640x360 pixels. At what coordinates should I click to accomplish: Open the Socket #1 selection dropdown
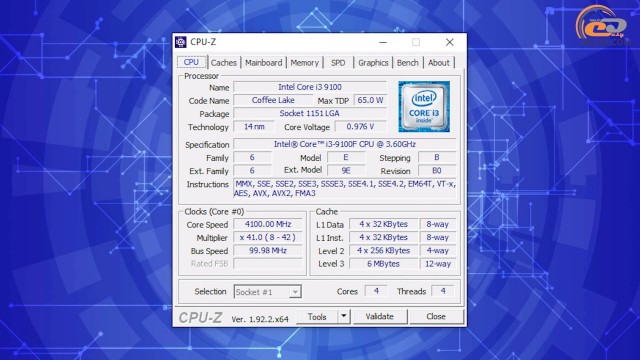pos(268,292)
